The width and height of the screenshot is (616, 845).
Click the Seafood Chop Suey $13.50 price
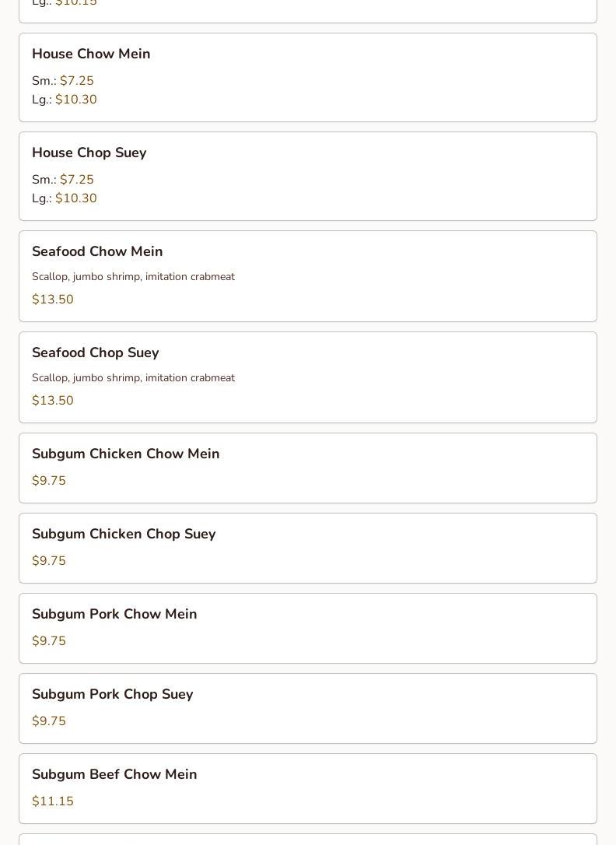pos(53,401)
